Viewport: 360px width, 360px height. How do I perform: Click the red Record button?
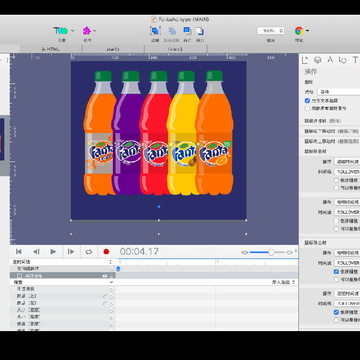click(x=106, y=252)
